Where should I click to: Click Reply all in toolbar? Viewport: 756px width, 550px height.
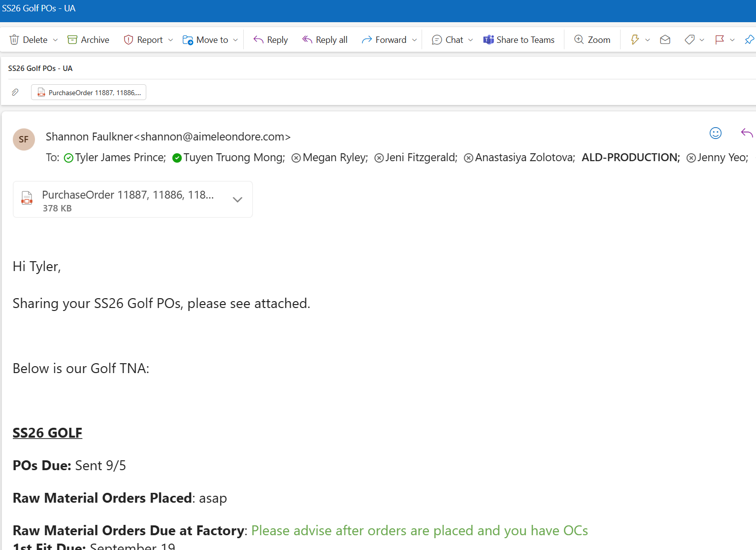pos(325,40)
